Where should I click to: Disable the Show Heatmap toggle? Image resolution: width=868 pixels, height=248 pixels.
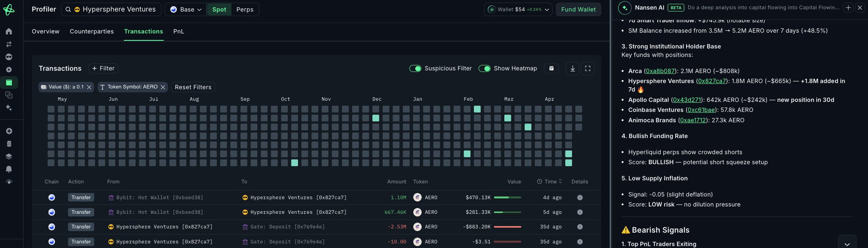[484, 69]
